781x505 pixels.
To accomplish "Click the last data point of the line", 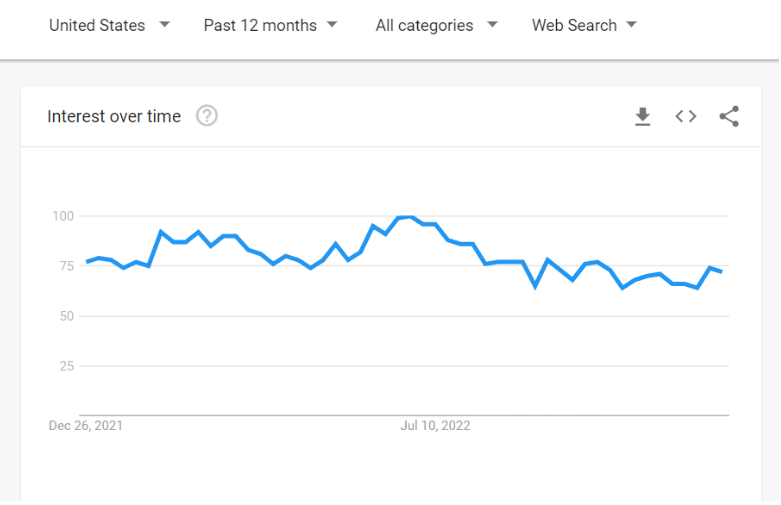I will (x=722, y=271).
